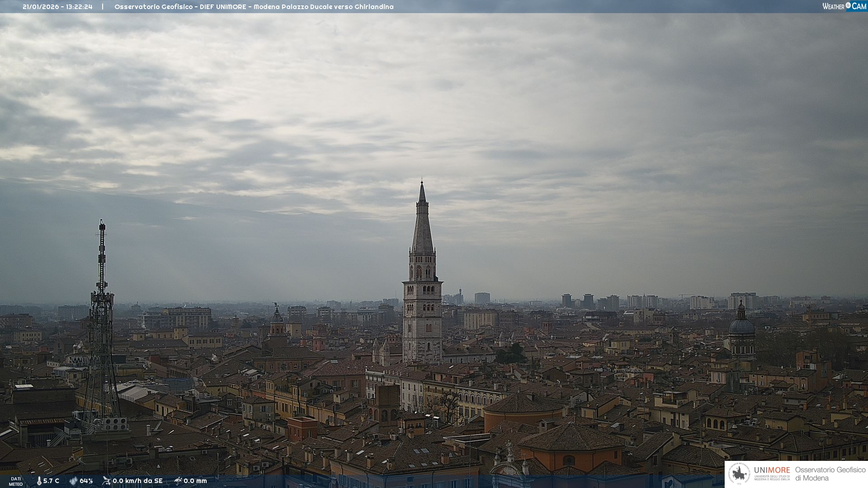
Task: Click the thermometer temperature icon
Action: (x=39, y=481)
